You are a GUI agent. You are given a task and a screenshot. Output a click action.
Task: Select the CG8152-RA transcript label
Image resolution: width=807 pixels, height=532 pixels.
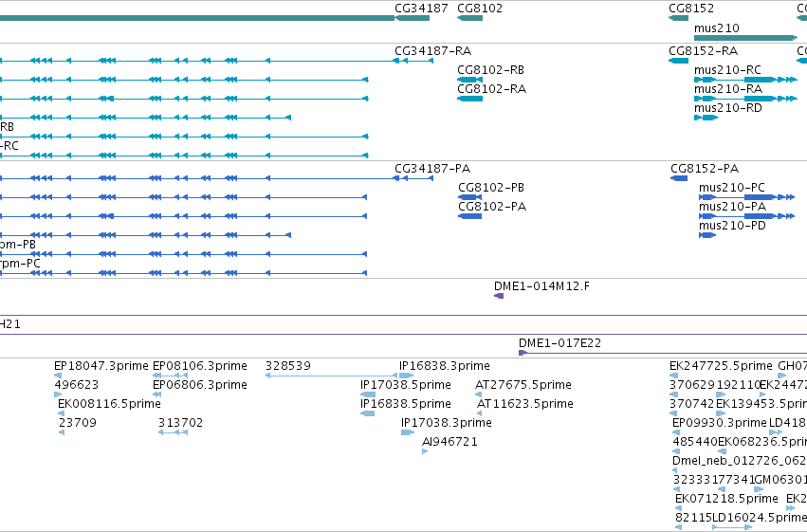click(x=703, y=51)
